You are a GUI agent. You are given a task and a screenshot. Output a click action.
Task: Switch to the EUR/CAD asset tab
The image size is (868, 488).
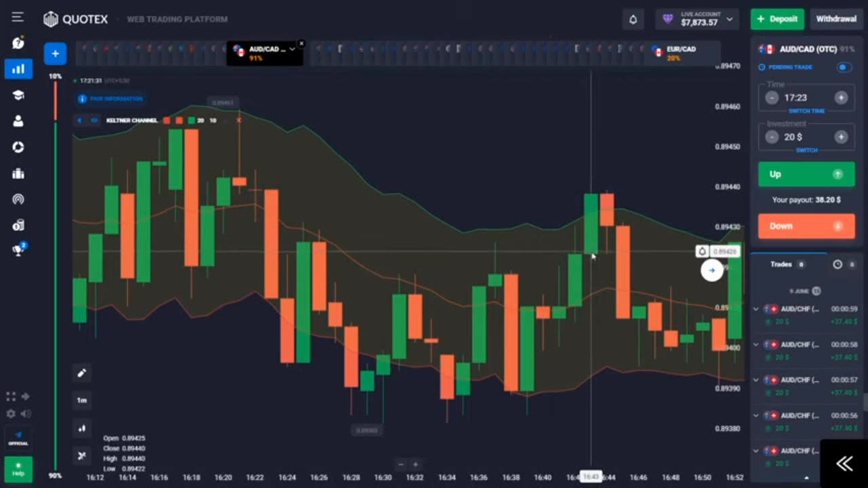click(x=682, y=54)
